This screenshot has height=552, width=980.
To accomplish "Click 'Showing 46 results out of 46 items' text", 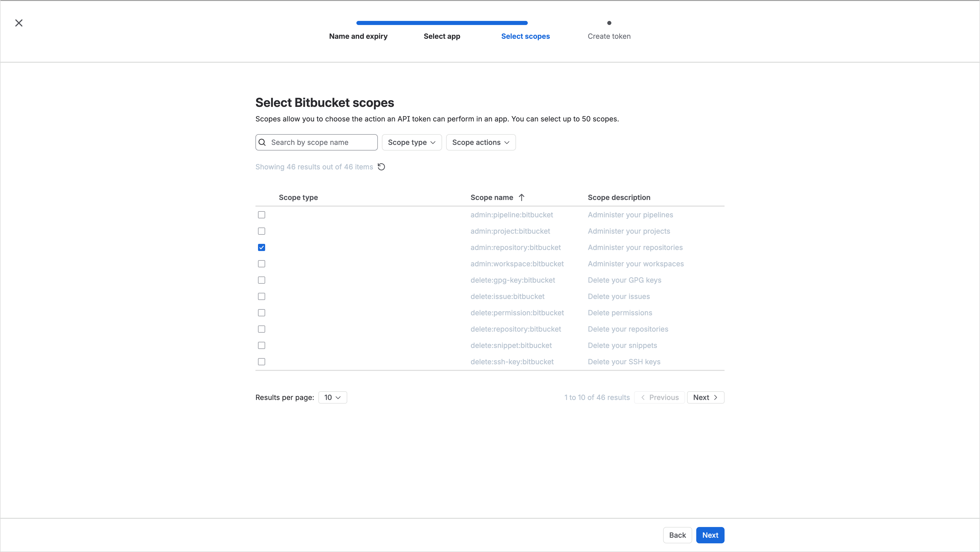I will pos(314,167).
